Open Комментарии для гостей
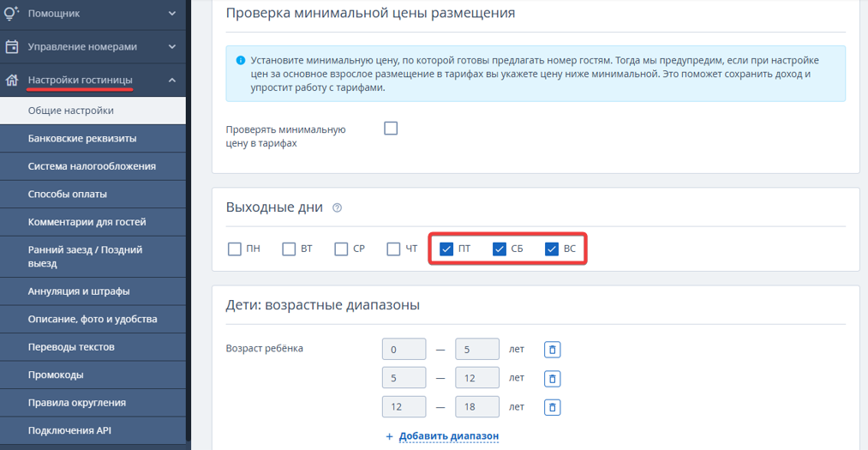 point(93,222)
